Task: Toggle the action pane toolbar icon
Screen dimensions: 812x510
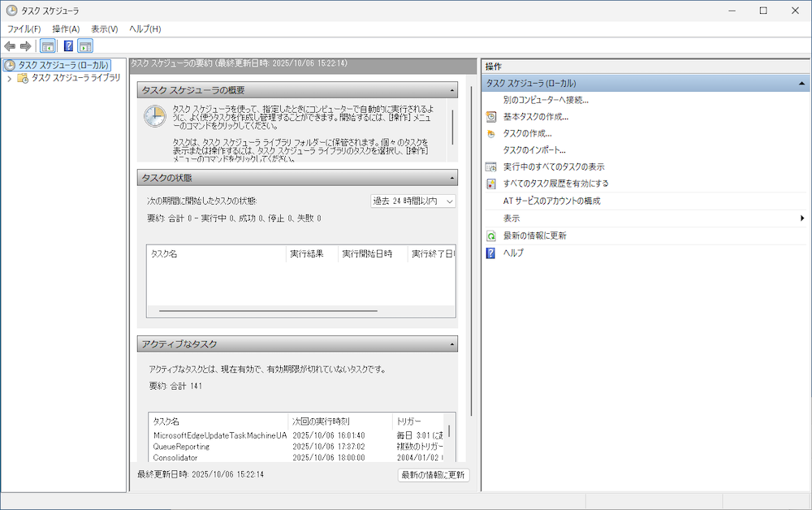Action: (x=84, y=46)
